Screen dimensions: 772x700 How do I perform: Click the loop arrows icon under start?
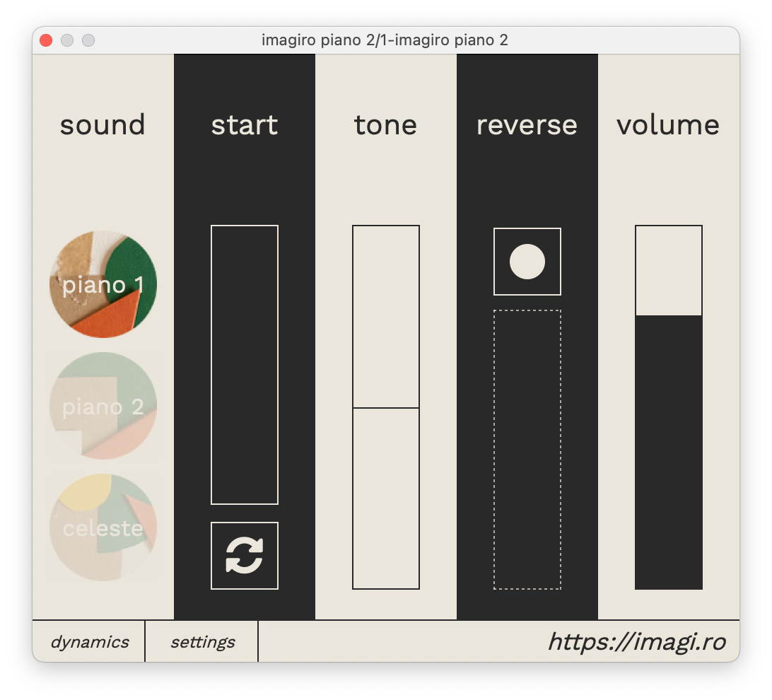[245, 555]
